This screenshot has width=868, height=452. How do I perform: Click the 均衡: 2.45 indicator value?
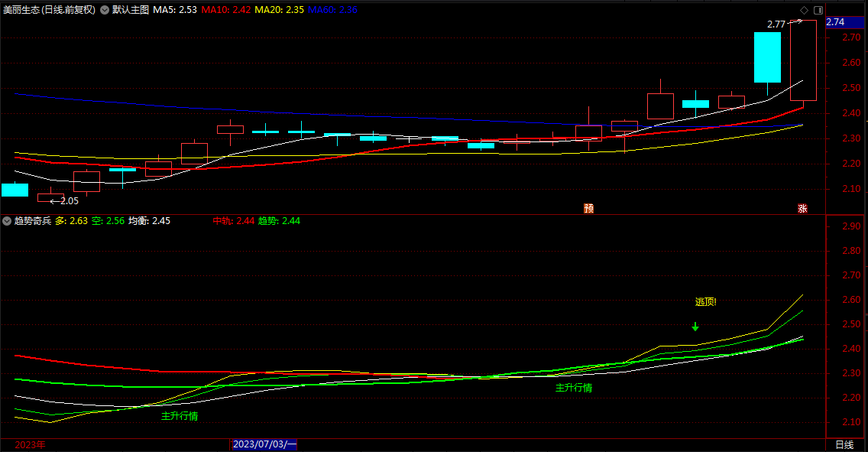click(x=150, y=221)
